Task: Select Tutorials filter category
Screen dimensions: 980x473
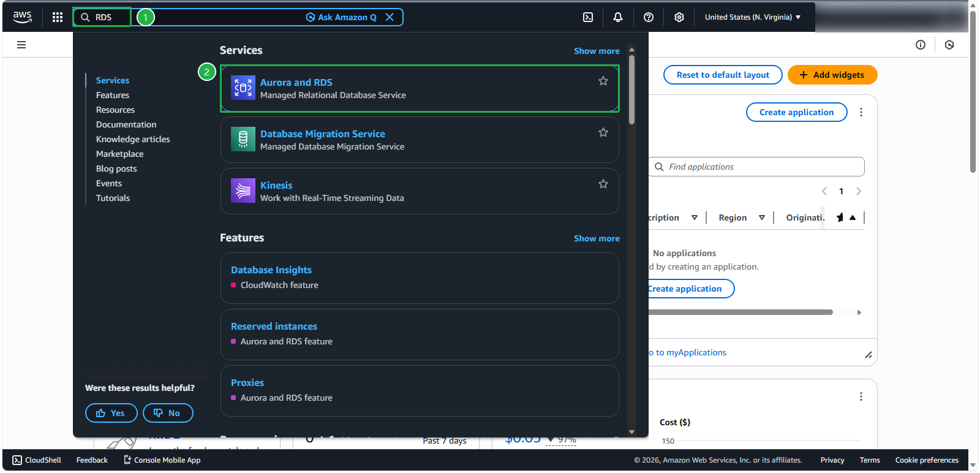Action: (x=113, y=198)
